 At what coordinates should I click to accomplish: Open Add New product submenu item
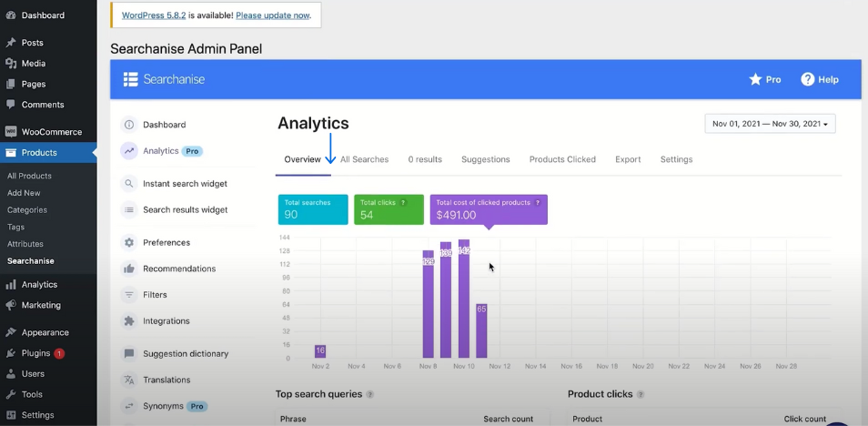click(x=24, y=193)
